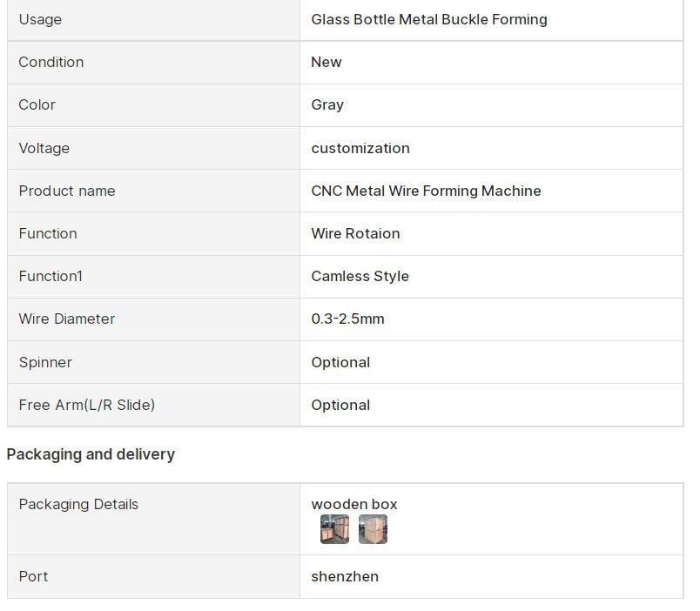Click 'Glass Bottle Metal Buckle Forming' usage value
The width and height of the screenshot is (700, 611).
click(x=428, y=19)
